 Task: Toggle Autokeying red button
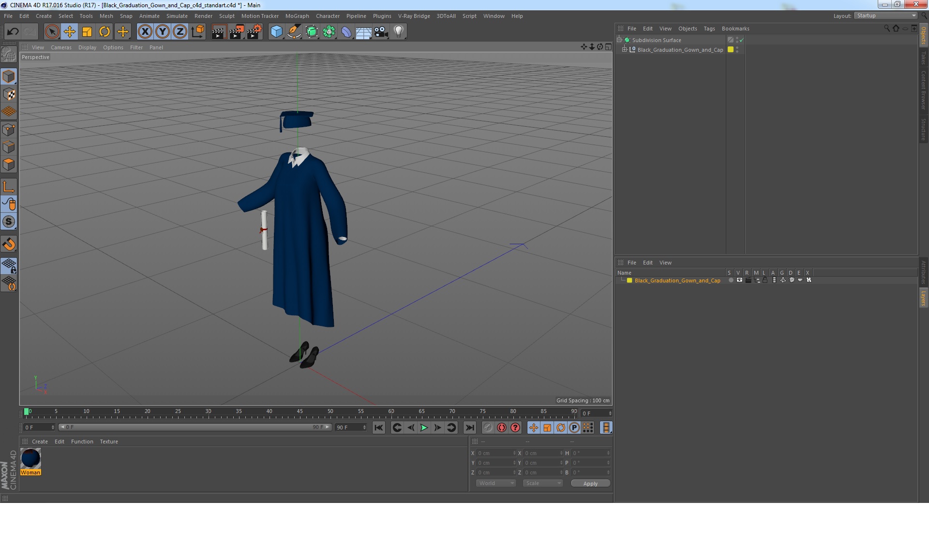coord(502,427)
